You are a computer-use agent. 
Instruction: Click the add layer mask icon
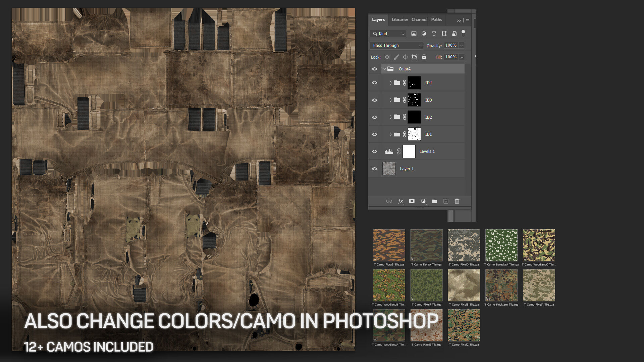[412, 201]
